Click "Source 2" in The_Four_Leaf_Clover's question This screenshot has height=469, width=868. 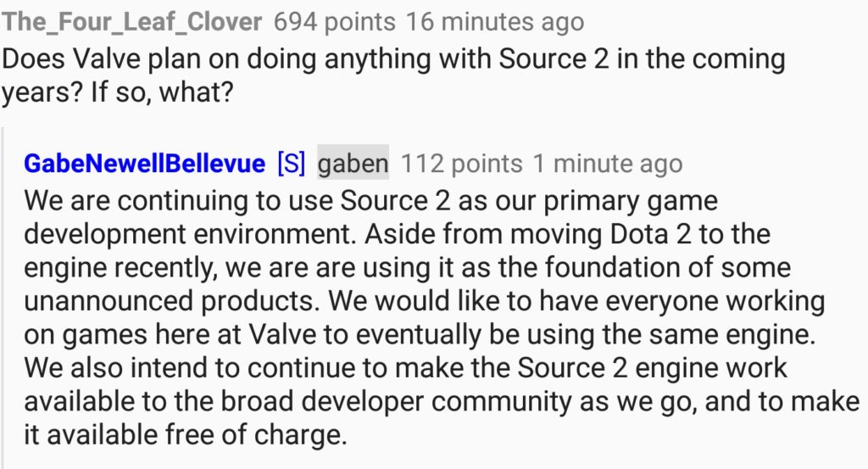tap(559, 60)
